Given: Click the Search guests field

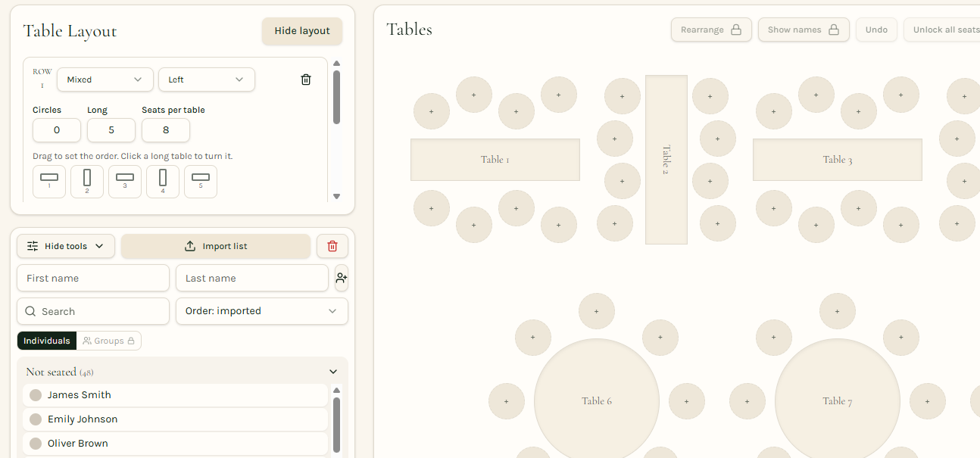Looking at the screenshot, I should [93, 311].
